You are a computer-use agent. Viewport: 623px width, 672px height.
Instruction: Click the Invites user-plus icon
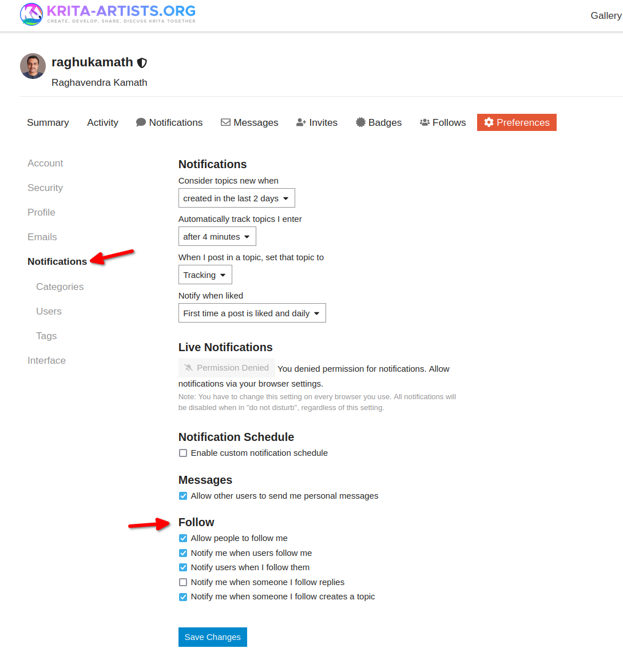(x=301, y=122)
